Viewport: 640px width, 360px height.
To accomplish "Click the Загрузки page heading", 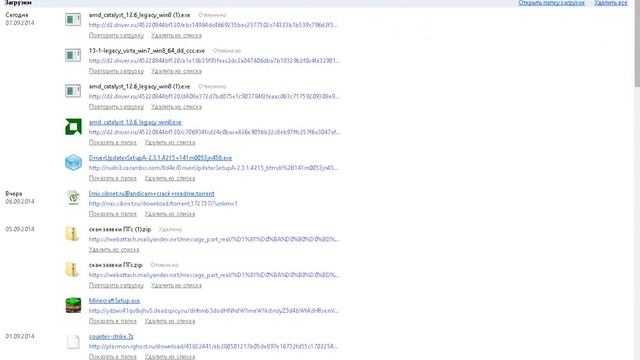I will coord(18,3).
